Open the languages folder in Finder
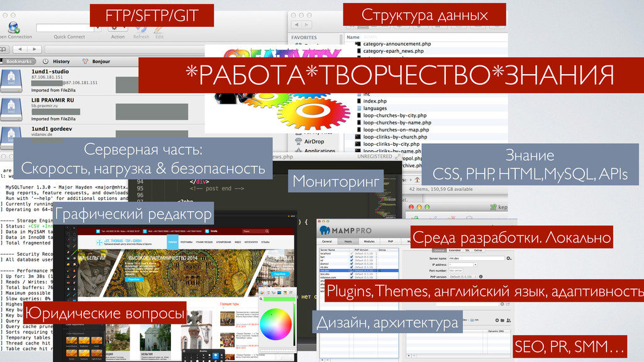644x362 pixels. [x=375, y=108]
